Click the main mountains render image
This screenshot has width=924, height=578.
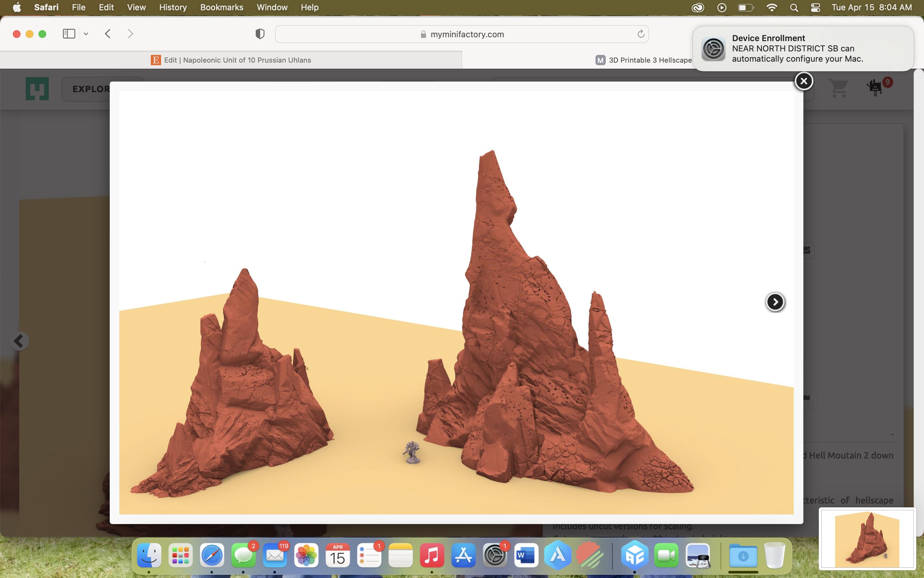[x=456, y=302]
